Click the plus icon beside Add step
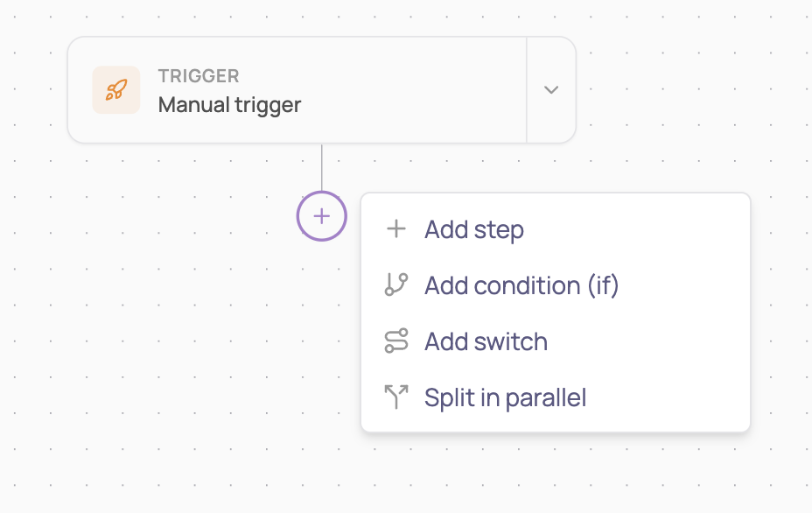The width and height of the screenshot is (812, 513). click(396, 229)
